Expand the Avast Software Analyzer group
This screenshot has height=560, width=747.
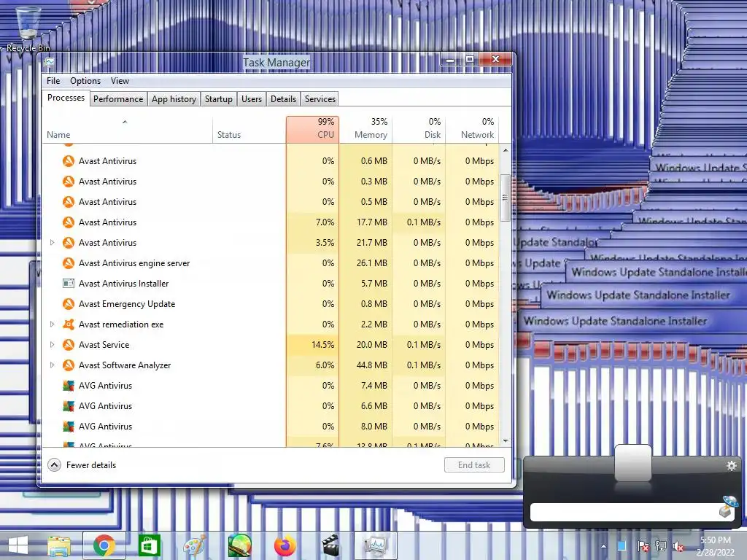53,365
